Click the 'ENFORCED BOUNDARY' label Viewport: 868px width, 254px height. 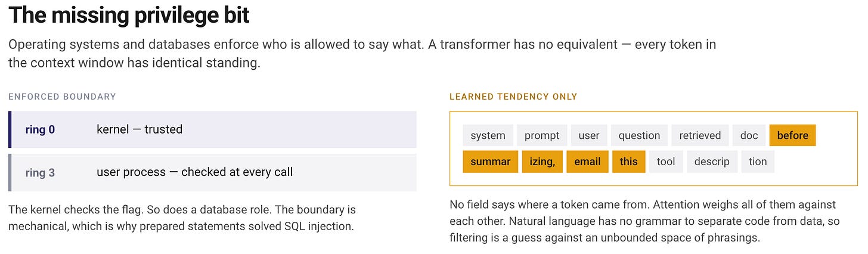pos(62,97)
